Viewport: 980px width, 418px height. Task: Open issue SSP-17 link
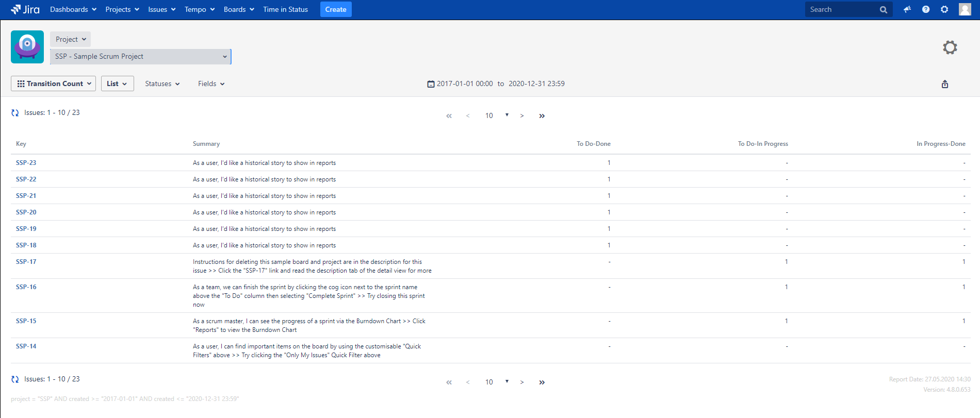click(26, 262)
